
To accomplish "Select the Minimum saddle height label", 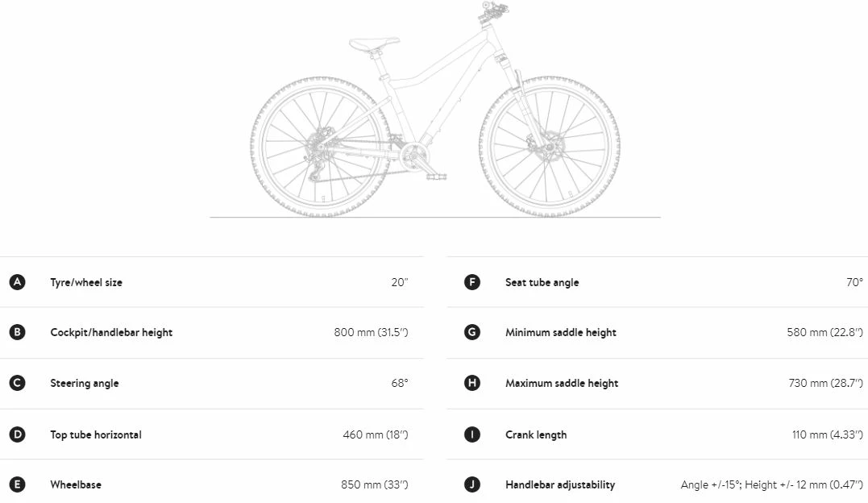I will [x=561, y=332].
